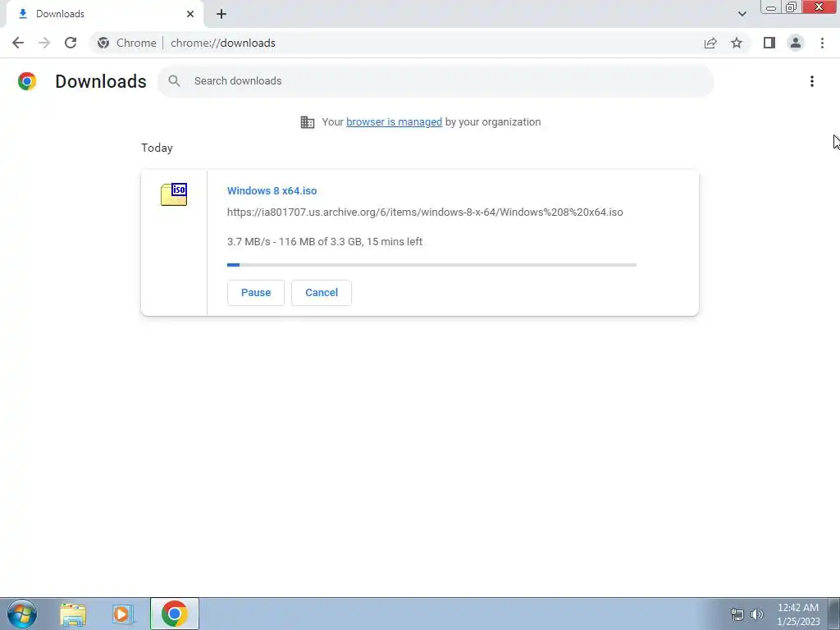Open Chrome's three-dot main menu
840x630 pixels.
pyautogui.click(x=822, y=43)
